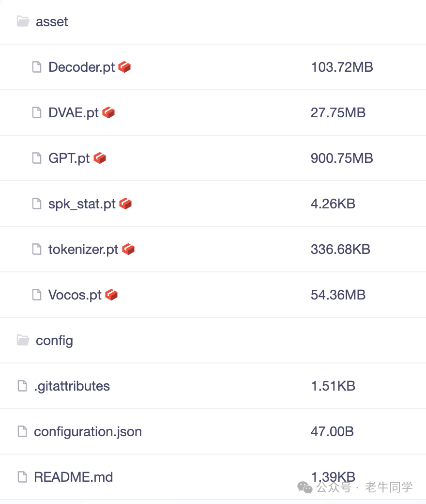Click the file icon next to README.md
The height and width of the screenshot is (504, 426).
[22, 477]
